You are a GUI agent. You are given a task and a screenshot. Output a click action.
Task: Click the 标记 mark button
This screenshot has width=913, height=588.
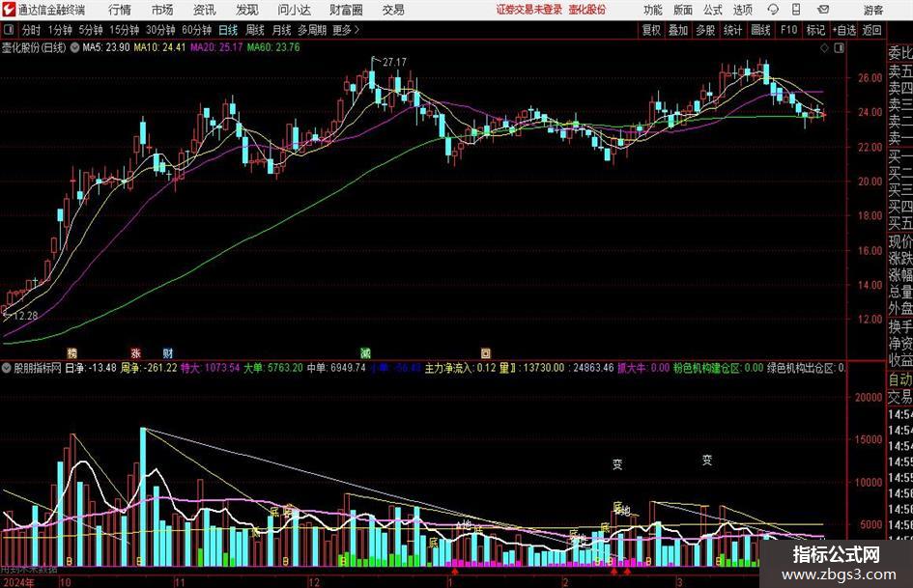(815, 30)
